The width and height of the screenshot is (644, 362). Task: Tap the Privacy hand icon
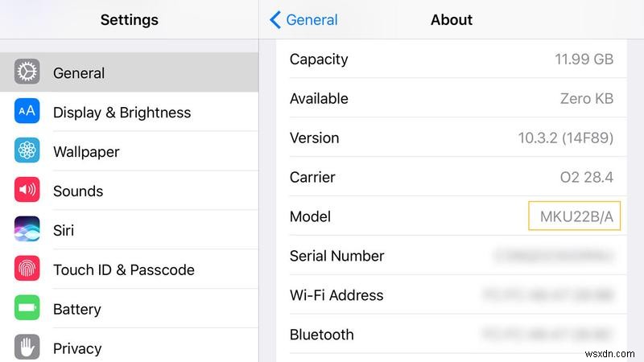(x=27, y=348)
